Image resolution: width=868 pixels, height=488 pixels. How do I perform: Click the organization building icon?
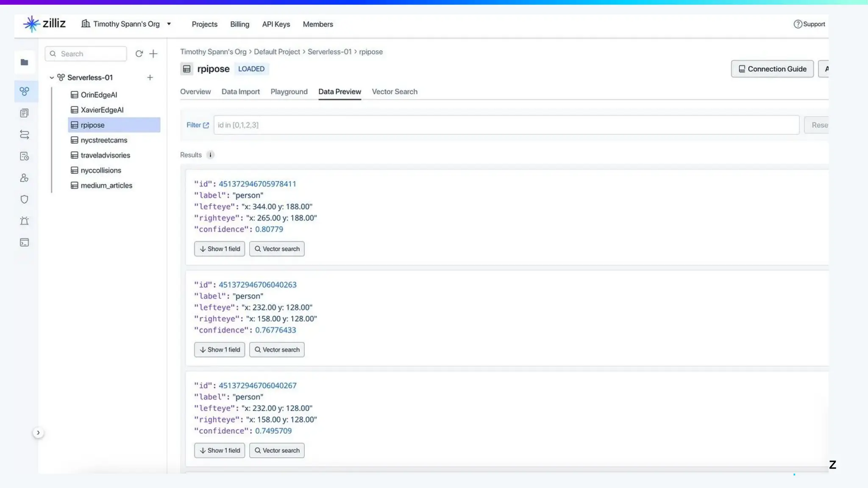coord(86,24)
